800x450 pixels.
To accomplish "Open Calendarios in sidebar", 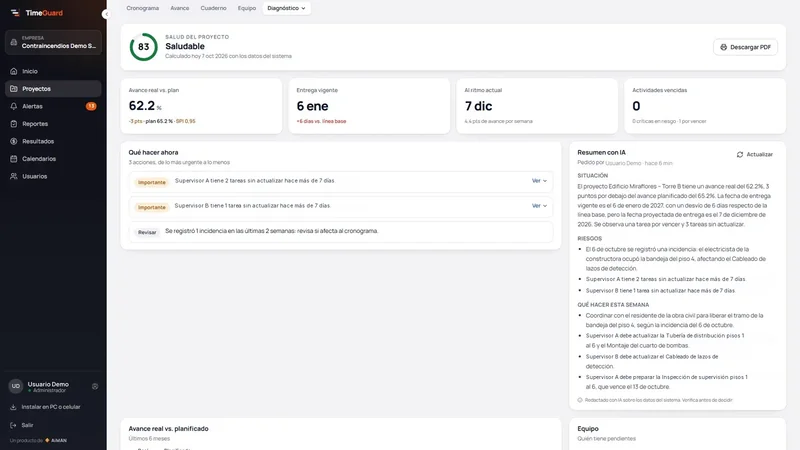I will 53,159.
